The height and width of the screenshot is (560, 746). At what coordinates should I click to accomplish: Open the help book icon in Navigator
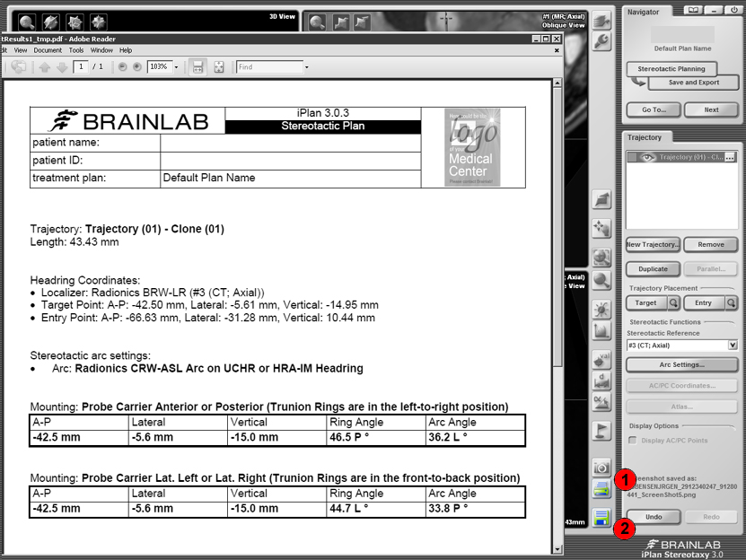[692, 11]
